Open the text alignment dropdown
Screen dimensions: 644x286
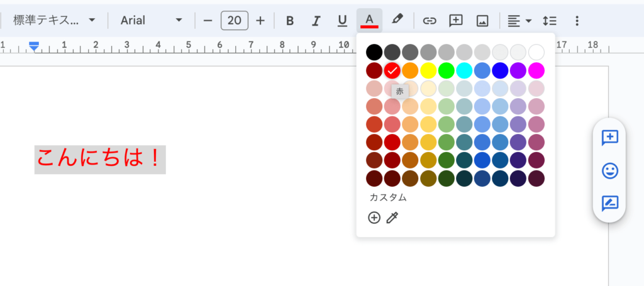(519, 21)
